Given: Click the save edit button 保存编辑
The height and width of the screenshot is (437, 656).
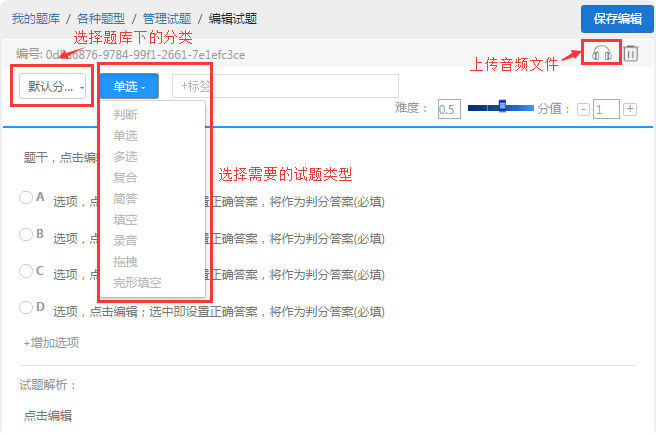Looking at the screenshot, I should click(617, 19).
